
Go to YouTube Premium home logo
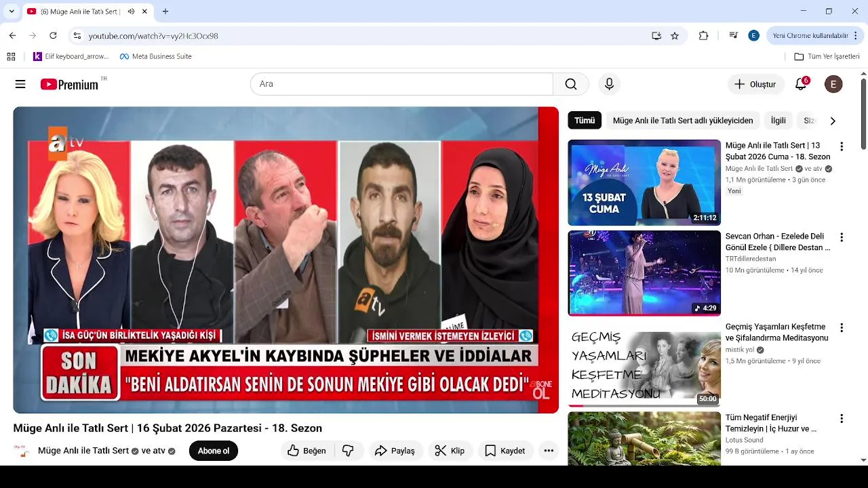[70, 84]
